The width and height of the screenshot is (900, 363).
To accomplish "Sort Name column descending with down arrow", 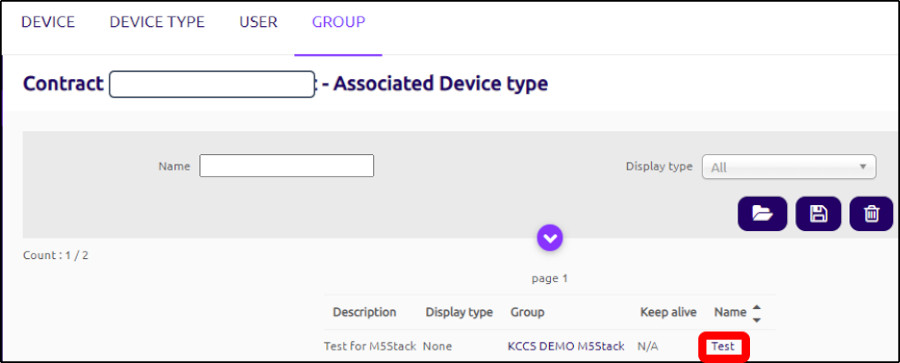I will [x=757, y=319].
